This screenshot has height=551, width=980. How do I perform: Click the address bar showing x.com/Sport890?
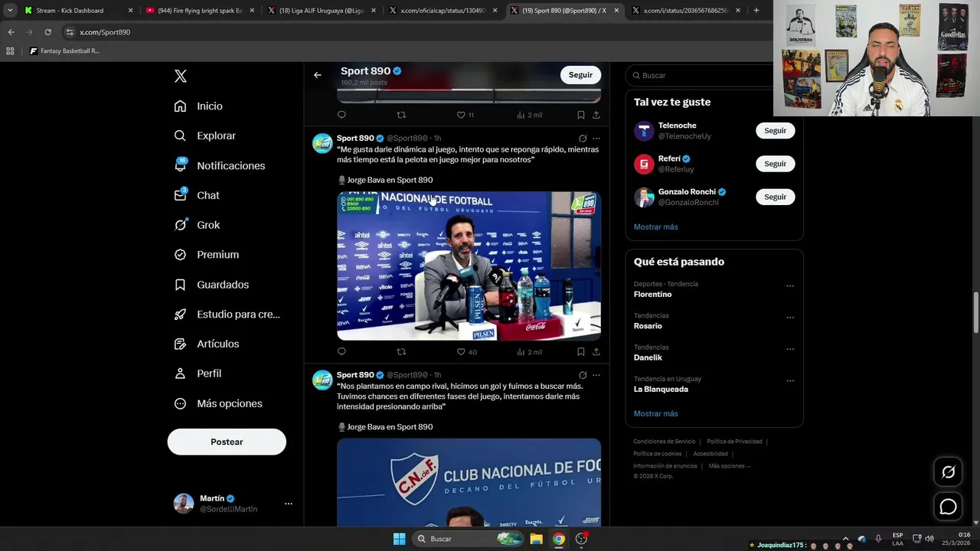pyautogui.click(x=413, y=32)
